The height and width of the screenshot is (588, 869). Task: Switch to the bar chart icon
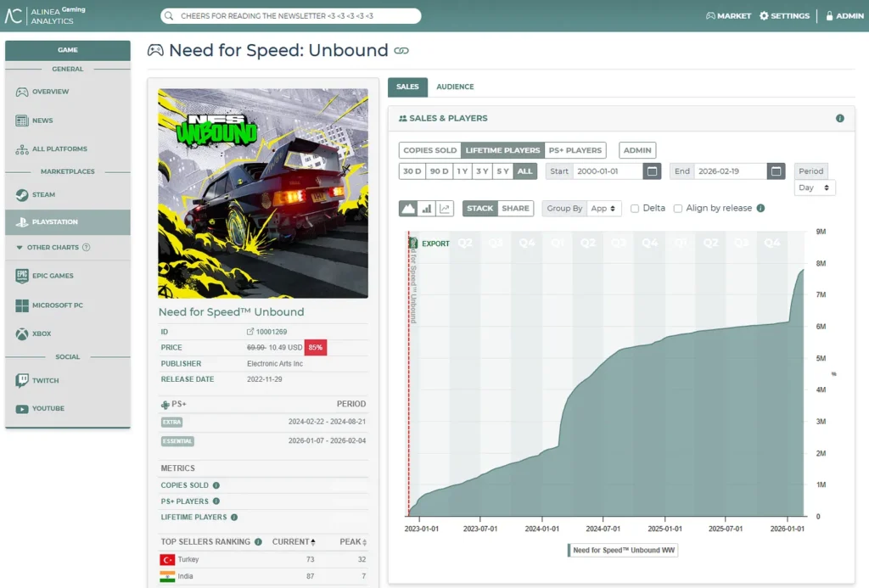coord(427,208)
